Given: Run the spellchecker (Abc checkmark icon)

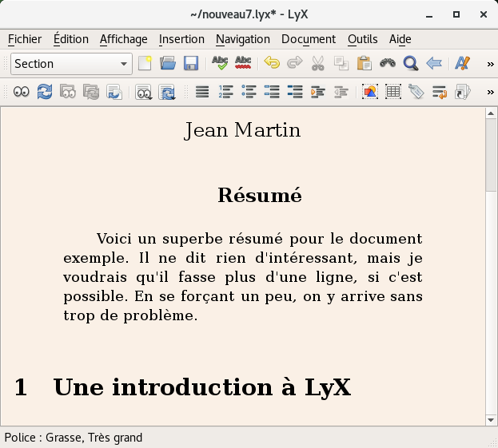Looking at the screenshot, I should point(220,63).
